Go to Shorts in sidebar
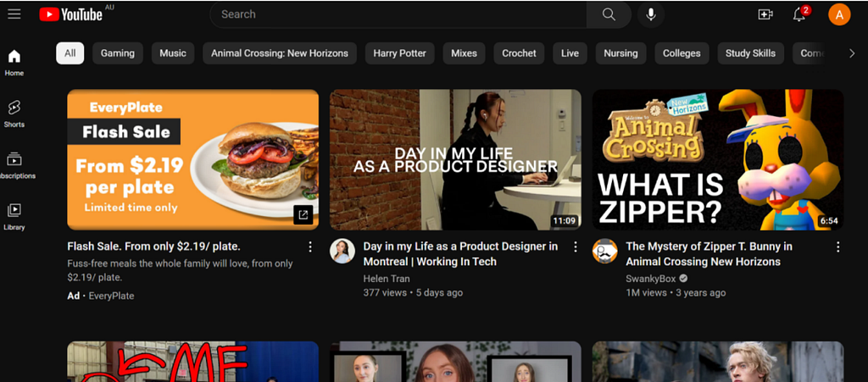Screen dimensions: 868x382 [x=14, y=113]
